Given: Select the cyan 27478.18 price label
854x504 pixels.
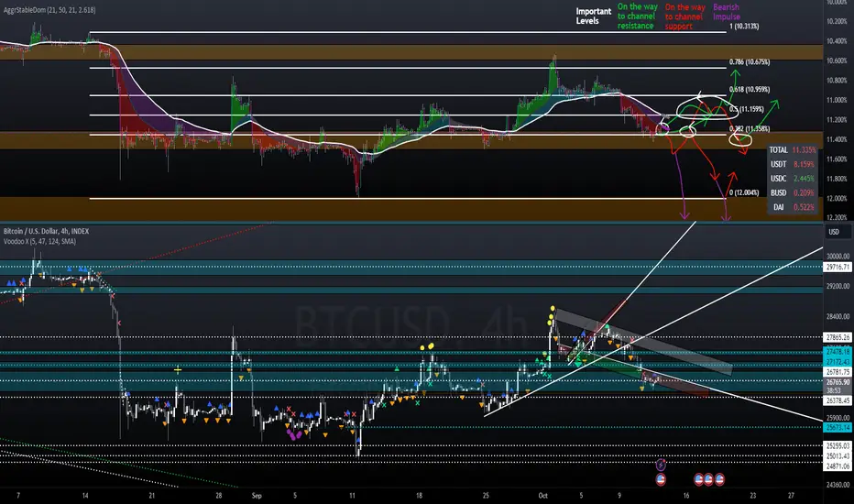Looking at the screenshot, I should click(838, 353).
